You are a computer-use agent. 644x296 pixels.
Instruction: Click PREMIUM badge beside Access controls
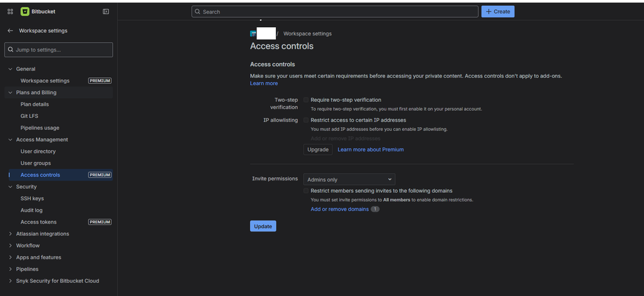[100, 175]
